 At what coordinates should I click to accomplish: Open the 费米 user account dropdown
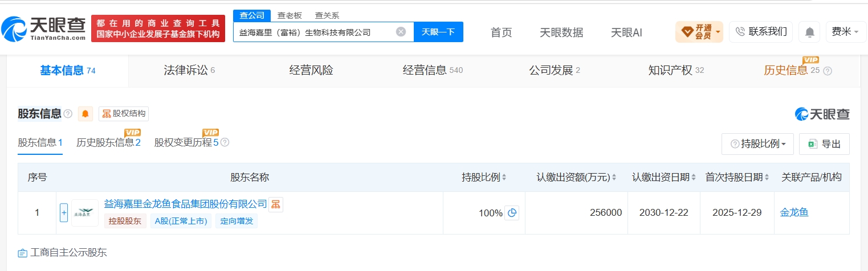pyautogui.click(x=846, y=32)
